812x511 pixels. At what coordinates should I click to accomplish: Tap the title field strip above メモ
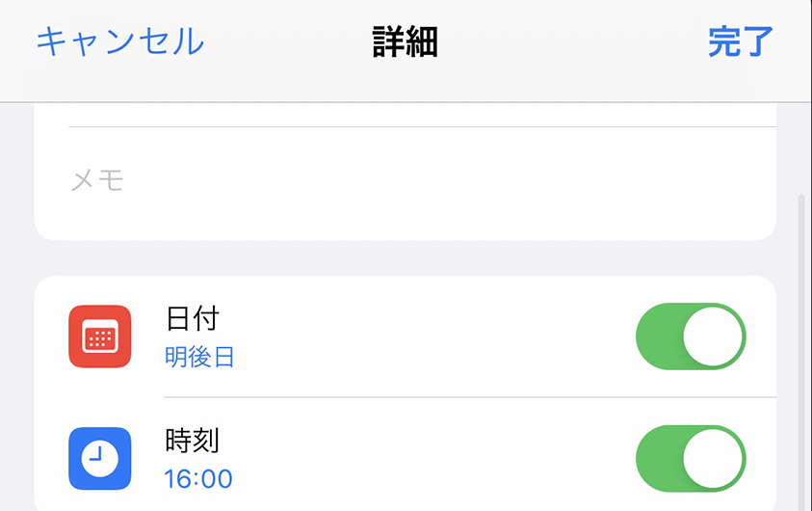tap(405, 115)
